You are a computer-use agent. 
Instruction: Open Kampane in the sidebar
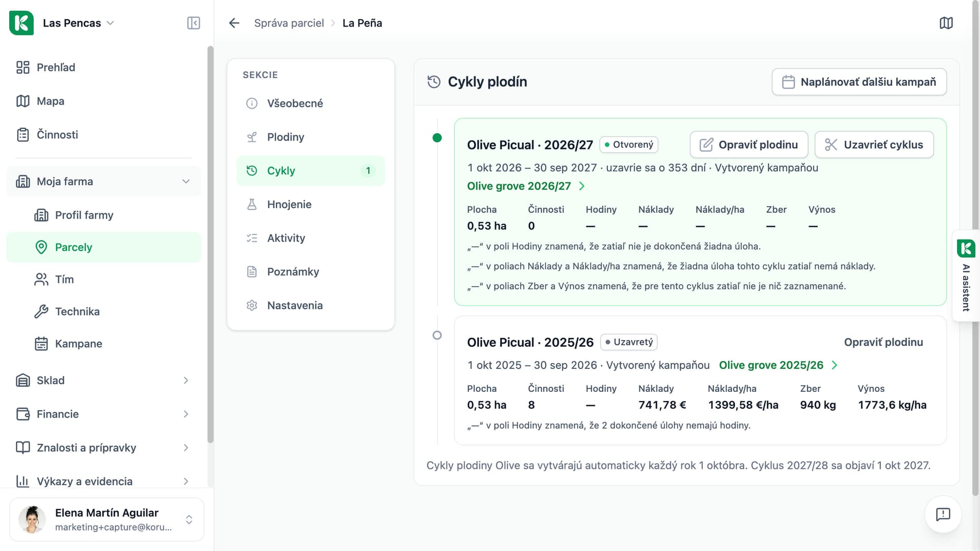point(104,343)
